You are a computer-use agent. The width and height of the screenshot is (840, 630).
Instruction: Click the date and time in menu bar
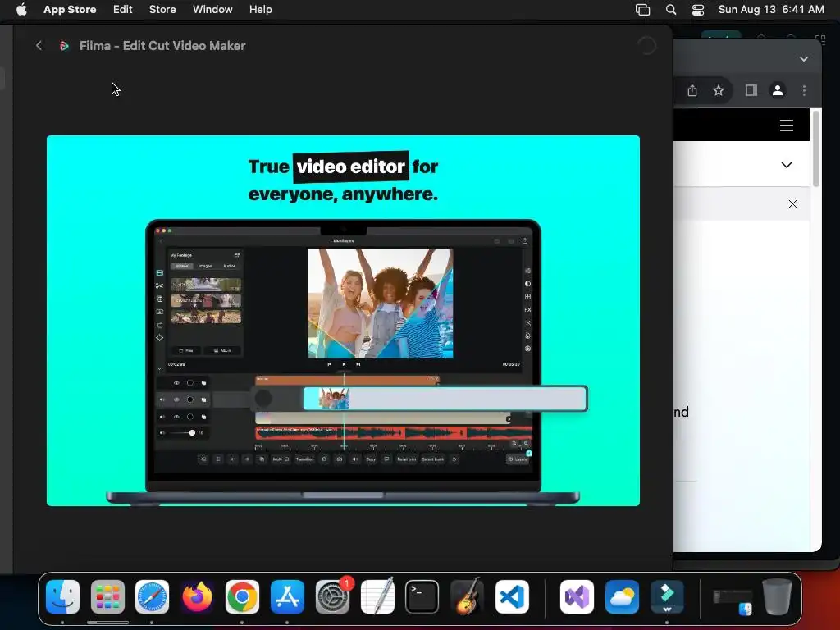771,9
